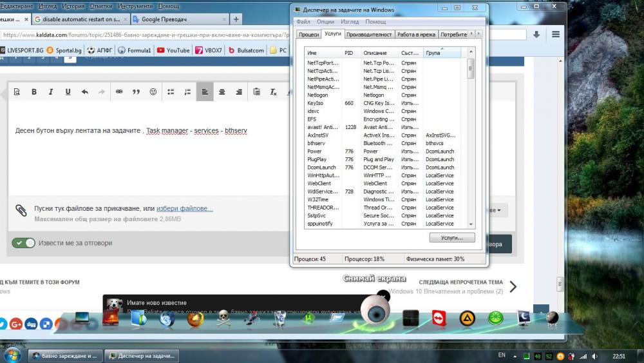Click the paperclip attachment icon
This screenshot has width=644, height=363.
click(x=21, y=210)
